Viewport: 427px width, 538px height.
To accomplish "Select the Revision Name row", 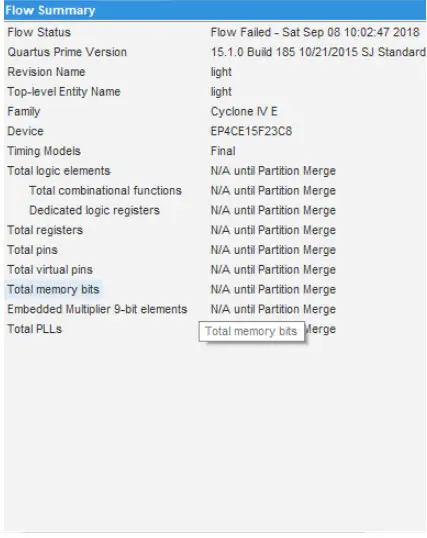I will click(215, 72).
